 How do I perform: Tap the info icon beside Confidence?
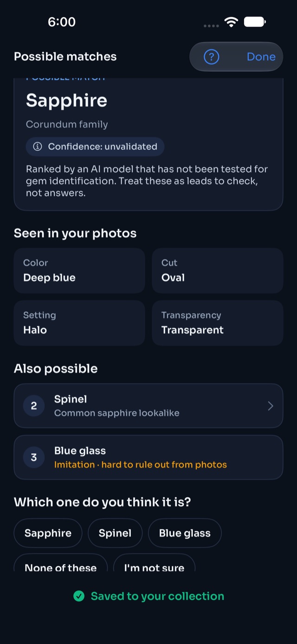click(x=38, y=146)
